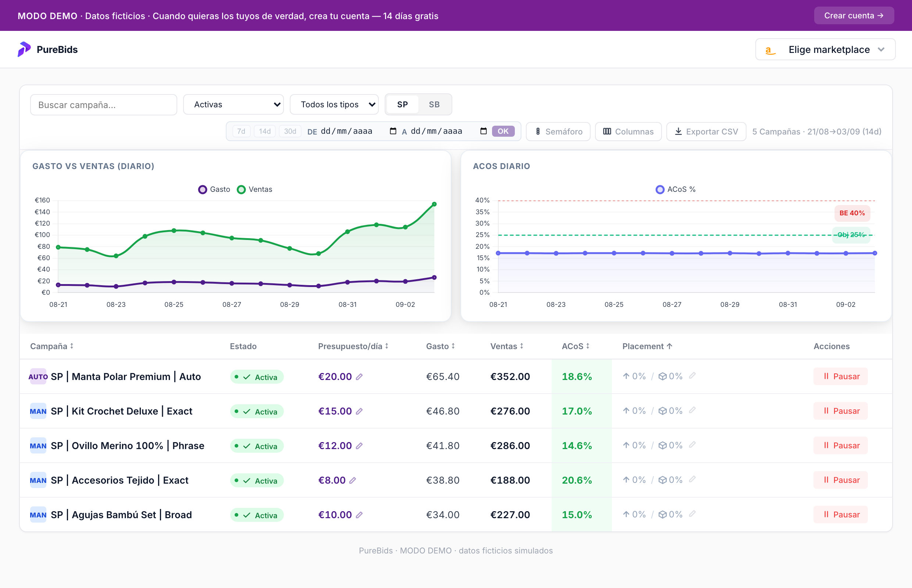Click the DE start date input
This screenshot has width=912, height=588.
pyautogui.click(x=359, y=131)
